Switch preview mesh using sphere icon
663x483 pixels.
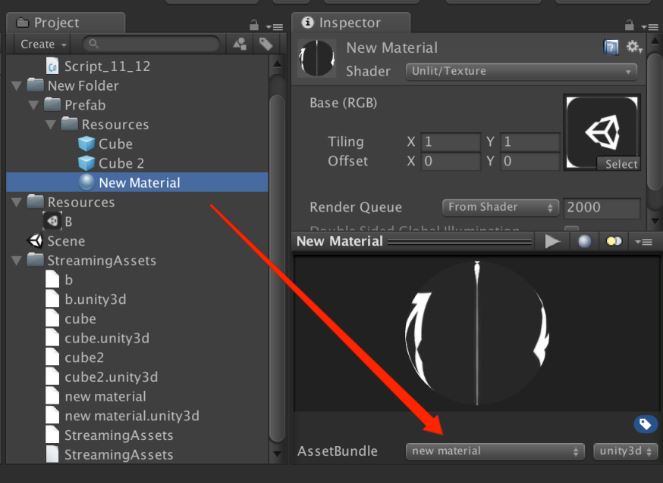pyautogui.click(x=584, y=241)
